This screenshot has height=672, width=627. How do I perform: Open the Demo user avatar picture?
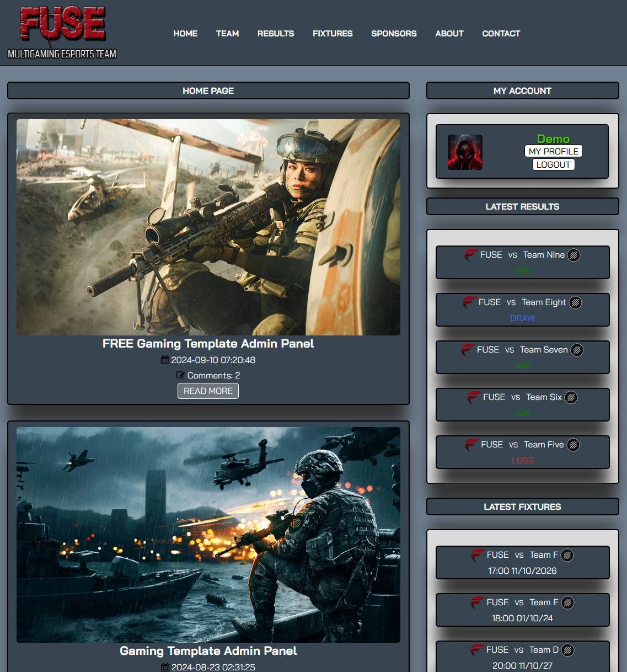[465, 152]
